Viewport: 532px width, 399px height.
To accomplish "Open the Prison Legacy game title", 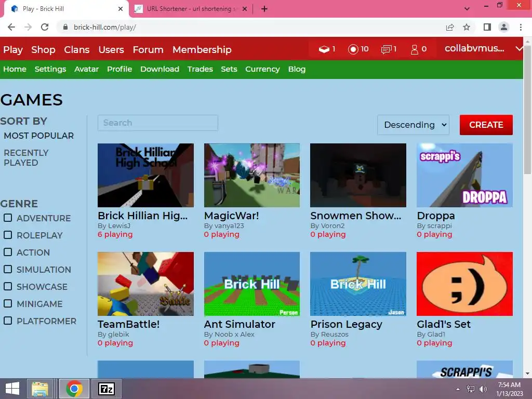I will coord(347,324).
